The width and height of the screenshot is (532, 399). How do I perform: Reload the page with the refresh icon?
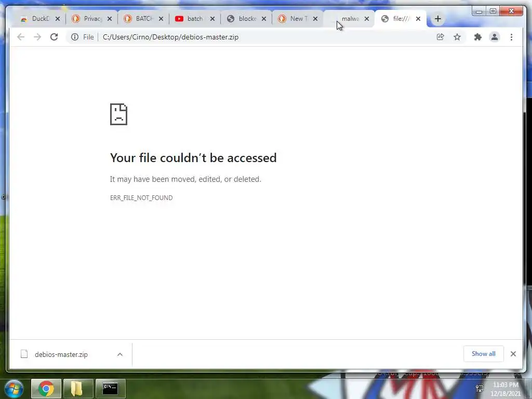pos(54,37)
